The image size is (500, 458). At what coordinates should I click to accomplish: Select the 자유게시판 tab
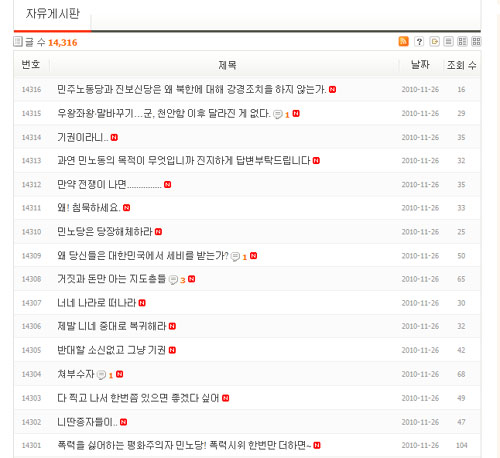point(53,14)
